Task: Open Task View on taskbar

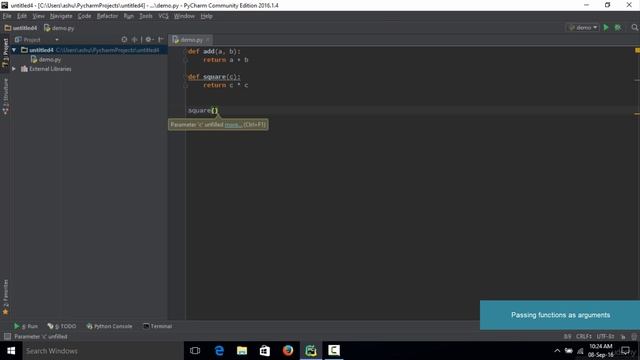Action: 195,351
